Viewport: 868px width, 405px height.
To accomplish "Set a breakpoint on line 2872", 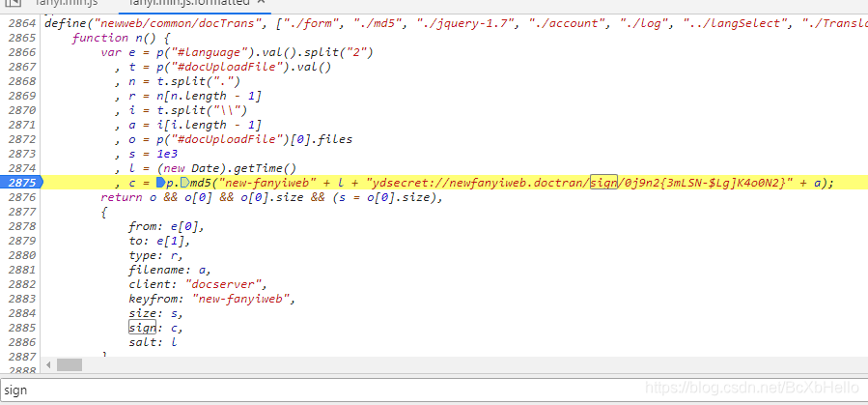I will [21, 139].
